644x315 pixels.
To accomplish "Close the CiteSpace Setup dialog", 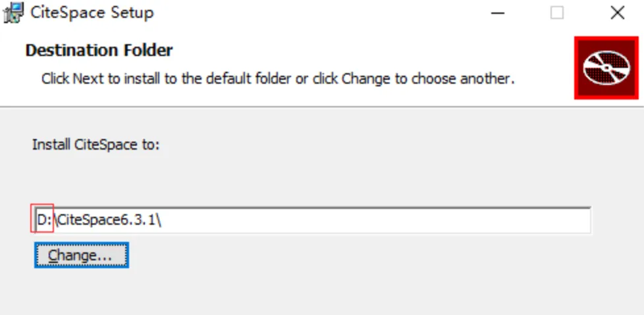I will click(x=617, y=13).
